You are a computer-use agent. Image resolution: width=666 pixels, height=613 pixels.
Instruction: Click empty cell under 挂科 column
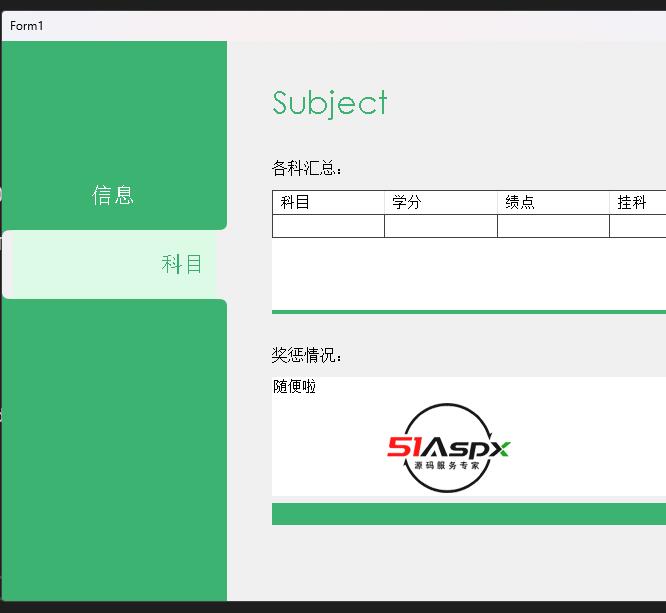point(638,226)
